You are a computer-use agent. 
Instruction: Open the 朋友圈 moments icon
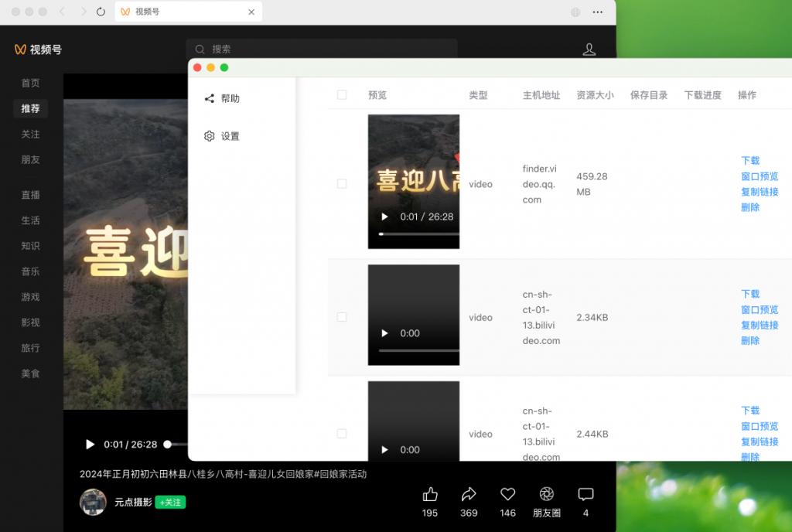(x=547, y=494)
